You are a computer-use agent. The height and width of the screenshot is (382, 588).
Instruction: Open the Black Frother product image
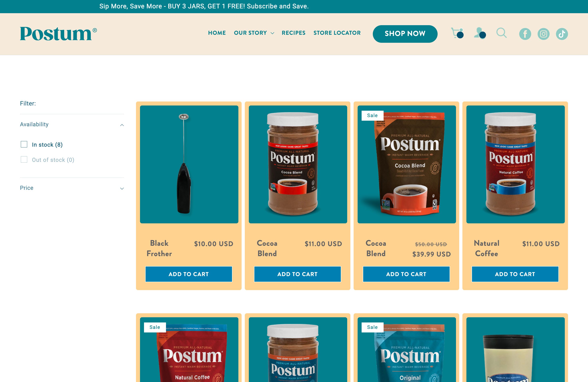(189, 164)
